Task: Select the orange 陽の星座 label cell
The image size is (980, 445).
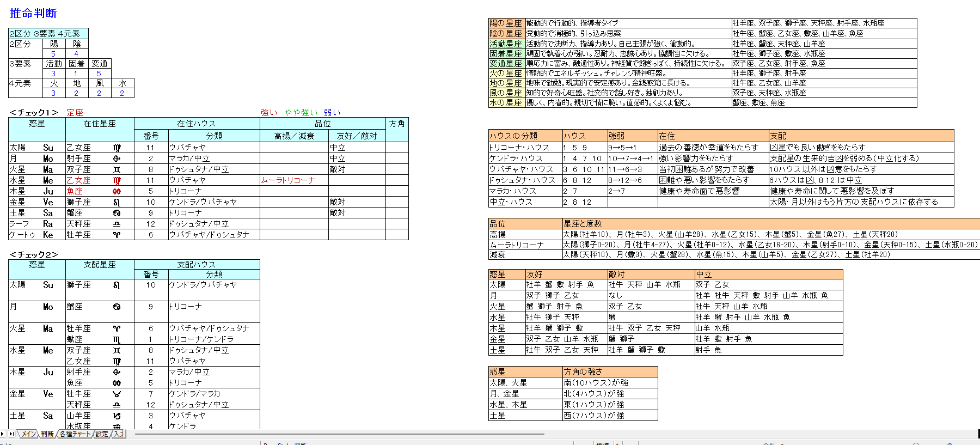Action: point(506,23)
